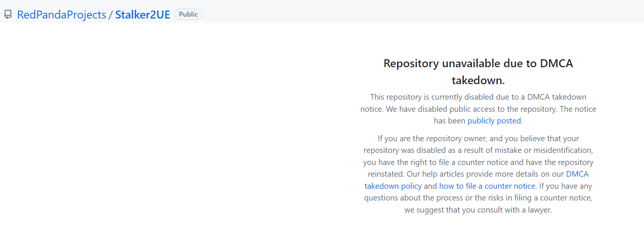
Task: Open the RedPandaProjects owner profile link
Action: (x=62, y=15)
